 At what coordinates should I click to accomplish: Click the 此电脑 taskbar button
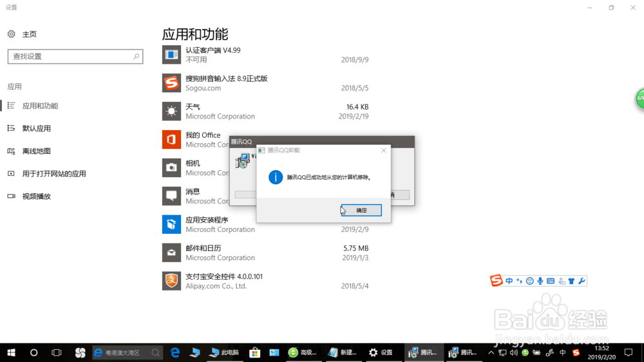coord(224,352)
